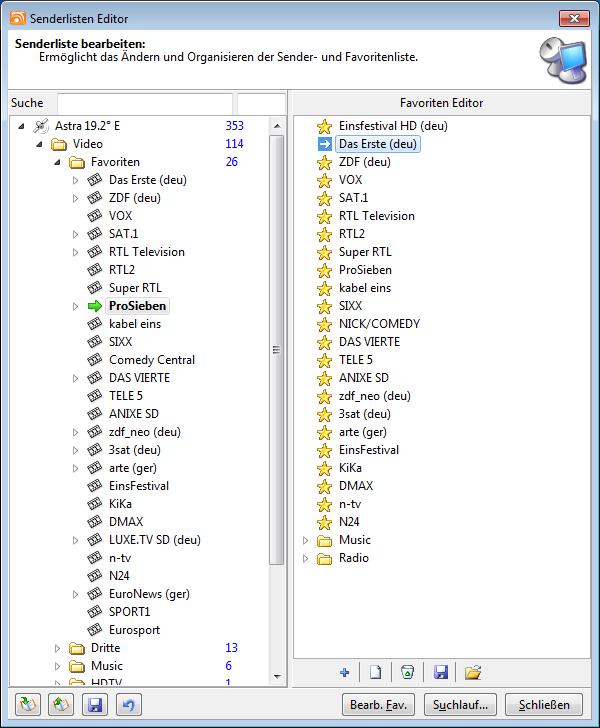Select DAS VIERTE in Favoriten Editor list

pyautogui.click(x=369, y=342)
